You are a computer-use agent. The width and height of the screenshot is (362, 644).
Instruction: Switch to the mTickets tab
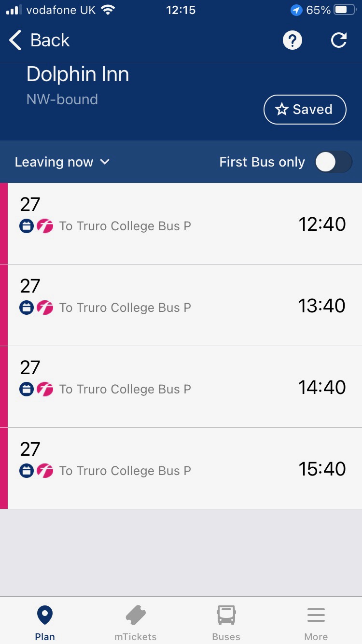[135, 622]
